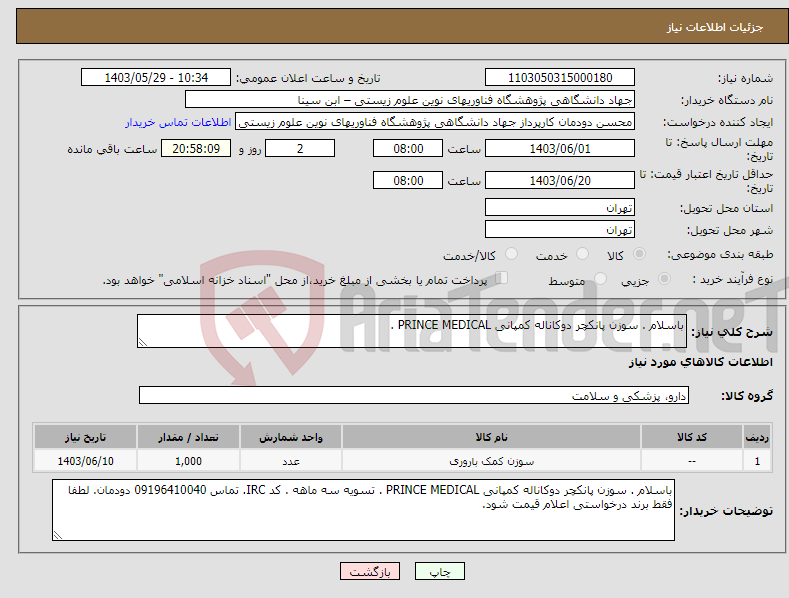
Task: Click the buyer organization name field
Action: coord(410,100)
